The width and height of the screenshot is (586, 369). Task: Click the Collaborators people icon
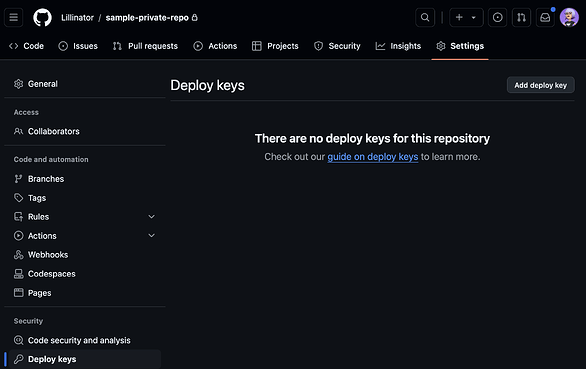pyautogui.click(x=18, y=131)
